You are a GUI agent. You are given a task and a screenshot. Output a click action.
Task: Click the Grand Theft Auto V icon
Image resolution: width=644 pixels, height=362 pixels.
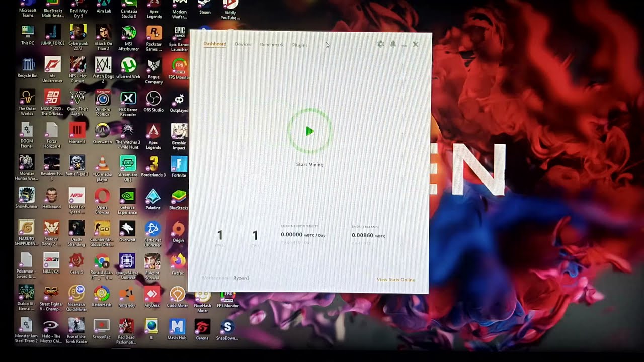[x=77, y=103]
